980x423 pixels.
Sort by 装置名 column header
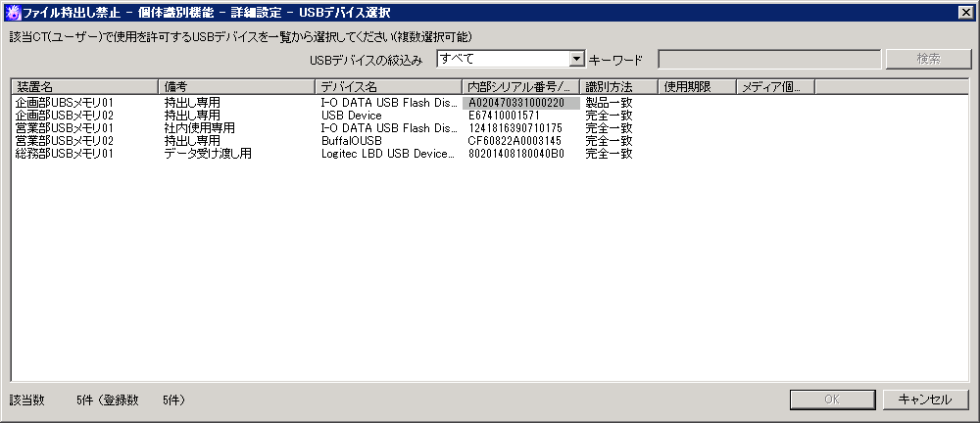click(83, 86)
